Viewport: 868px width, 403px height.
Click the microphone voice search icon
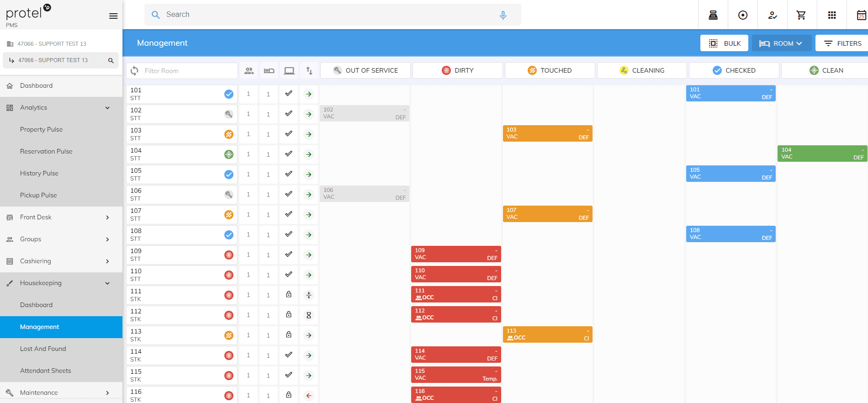pos(503,15)
